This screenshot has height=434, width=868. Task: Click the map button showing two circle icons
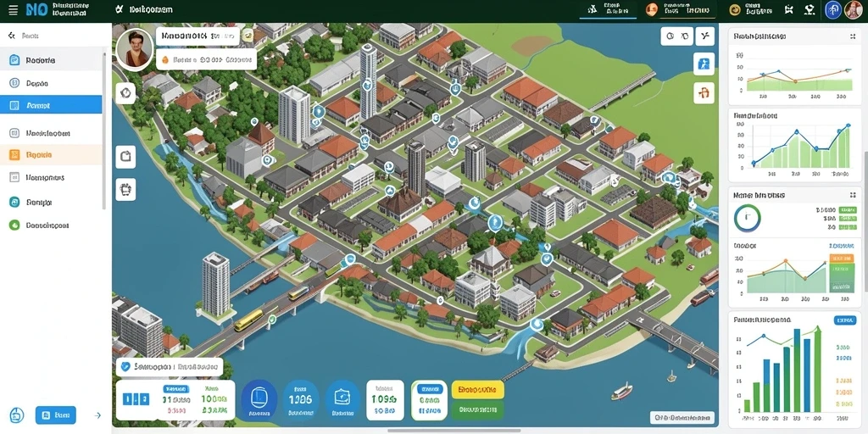[677, 36]
